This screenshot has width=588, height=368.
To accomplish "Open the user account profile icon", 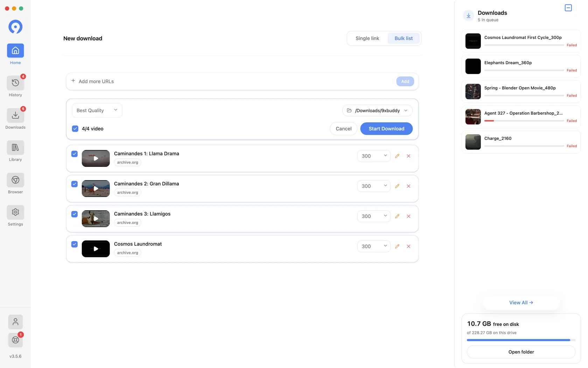I will pyautogui.click(x=15, y=322).
